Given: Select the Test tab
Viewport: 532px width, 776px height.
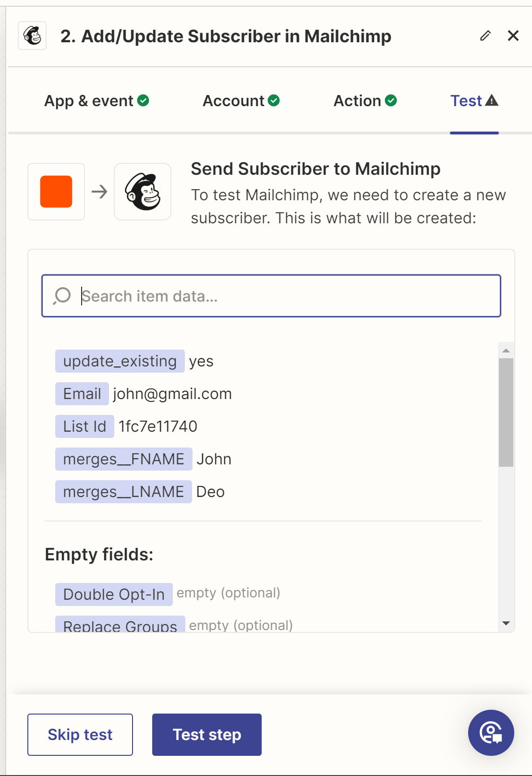Looking at the screenshot, I should pos(474,101).
